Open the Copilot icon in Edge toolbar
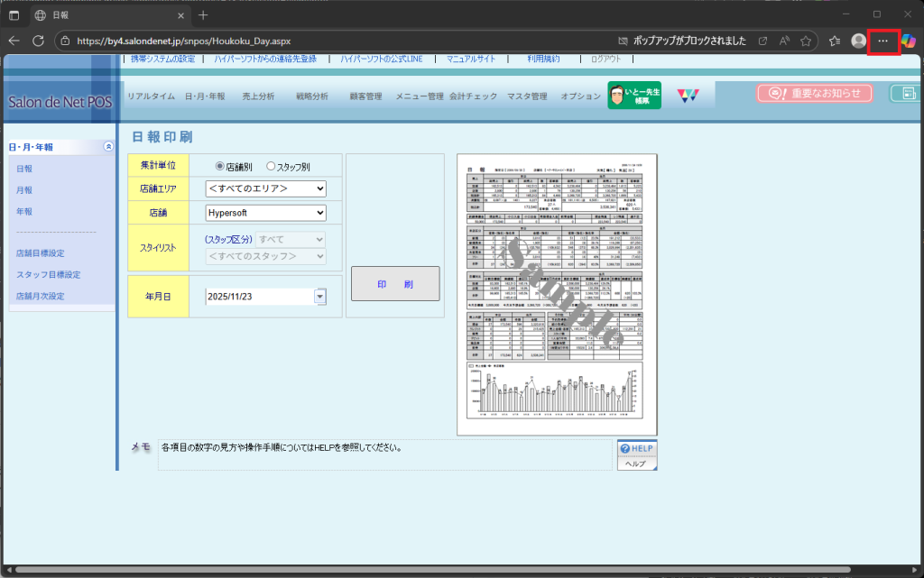 pyautogui.click(x=908, y=41)
